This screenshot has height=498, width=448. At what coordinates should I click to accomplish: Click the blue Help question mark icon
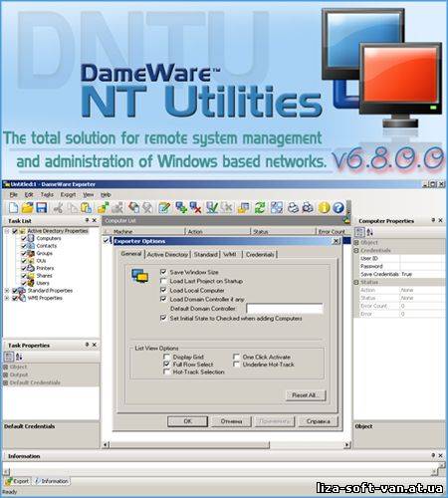pos(338,208)
